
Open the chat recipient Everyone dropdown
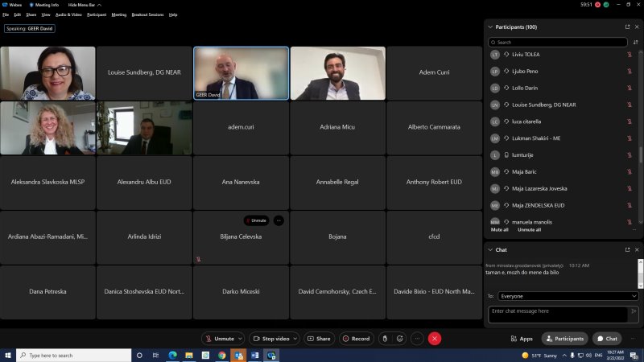coord(568,296)
